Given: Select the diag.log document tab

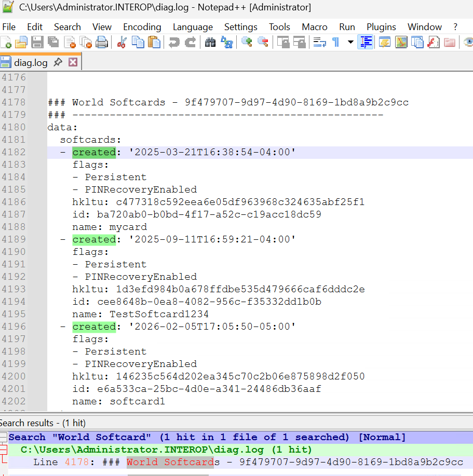Looking at the screenshot, I should click(31, 62).
